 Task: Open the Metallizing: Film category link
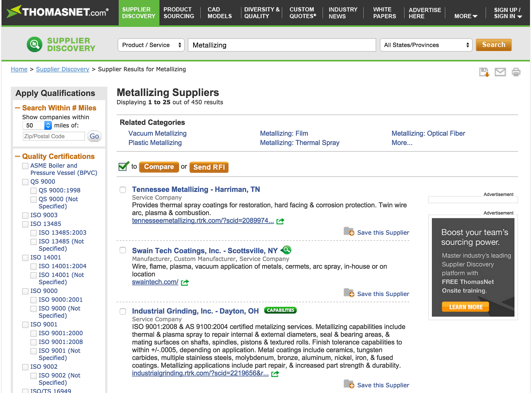pos(284,134)
